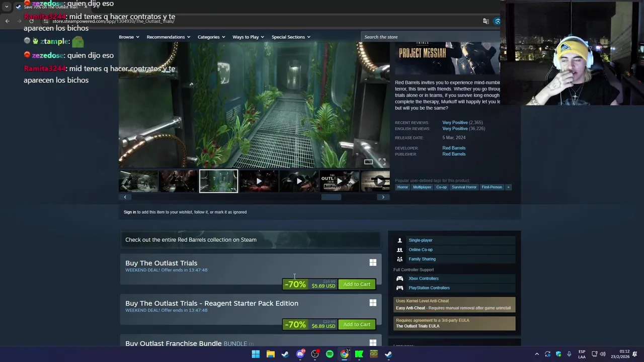Click the Google Lens icon in address bar
Viewport: 644px width, 362px height.
click(497, 21)
